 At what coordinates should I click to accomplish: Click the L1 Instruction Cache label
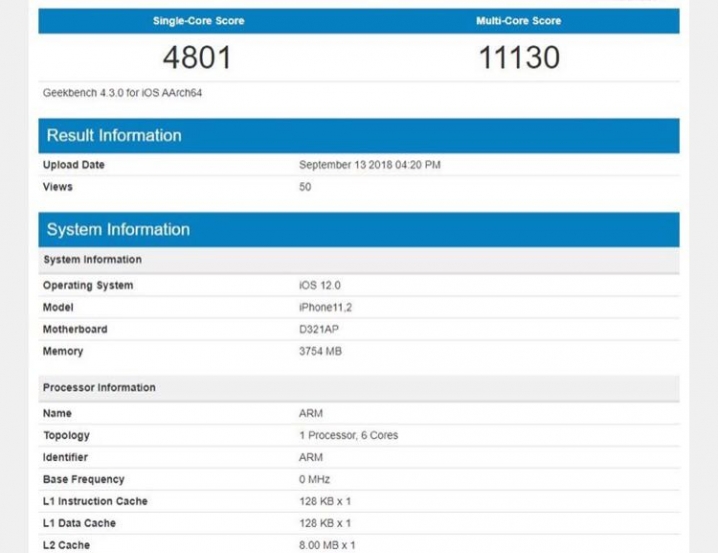click(95, 501)
